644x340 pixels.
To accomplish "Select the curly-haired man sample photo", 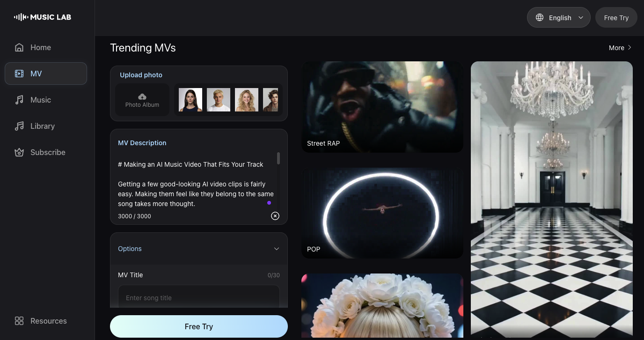I will [271, 100].
